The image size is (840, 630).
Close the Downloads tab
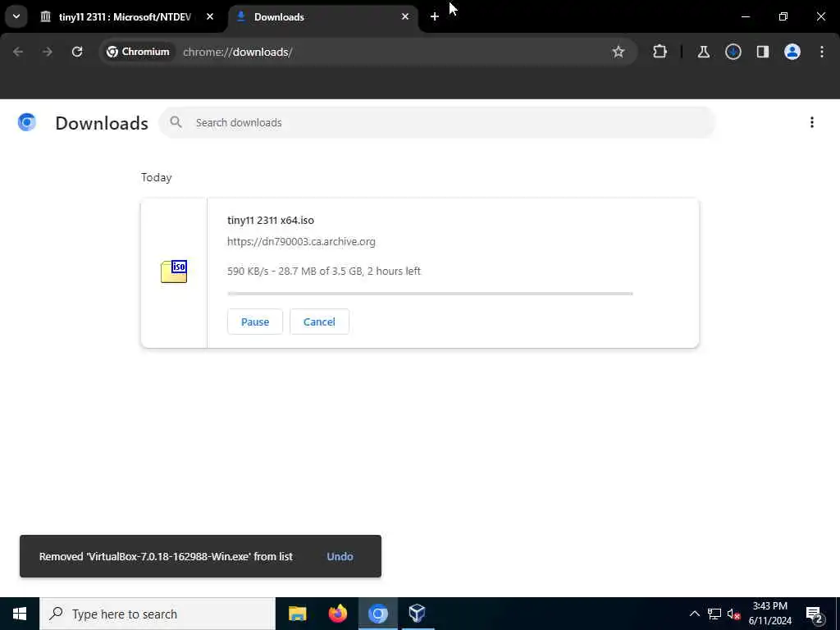[405, 16]
